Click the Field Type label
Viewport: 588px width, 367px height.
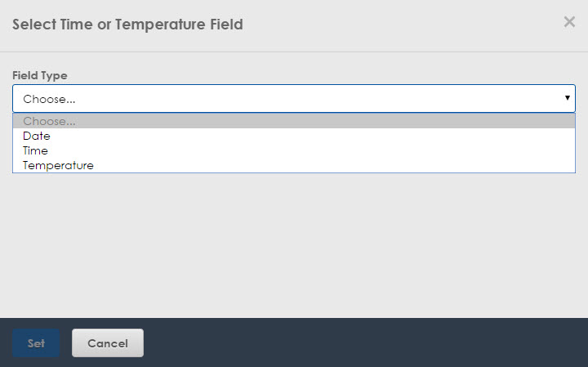(x=40, y=75)
